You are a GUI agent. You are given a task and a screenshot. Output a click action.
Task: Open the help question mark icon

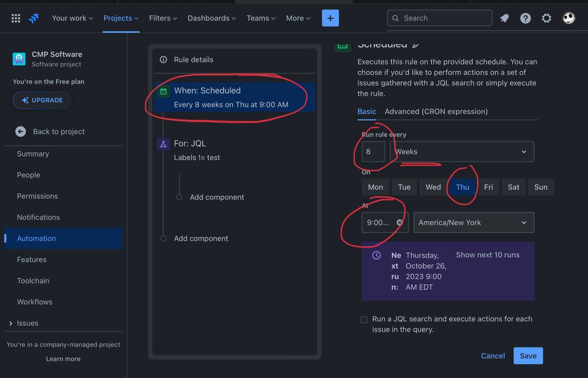point(526,18)
